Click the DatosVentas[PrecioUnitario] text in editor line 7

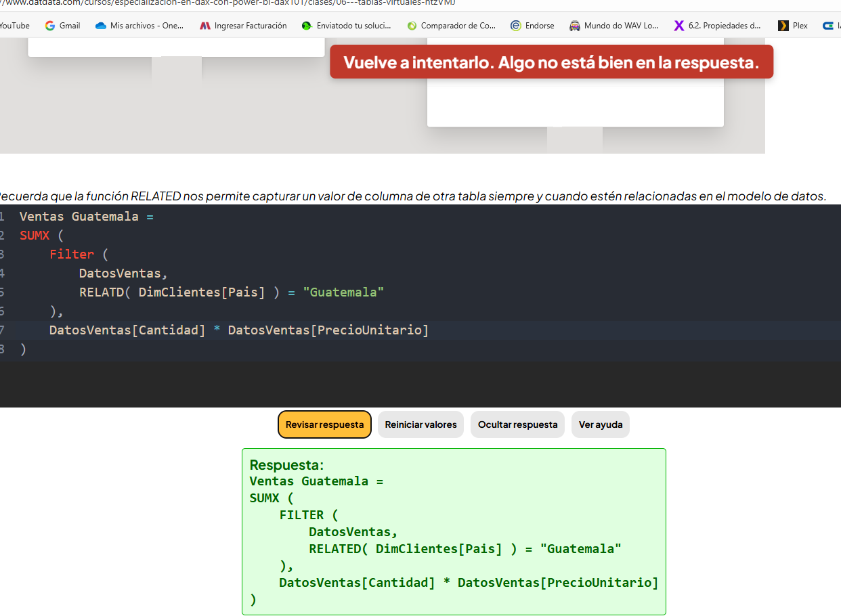[328, 330]
